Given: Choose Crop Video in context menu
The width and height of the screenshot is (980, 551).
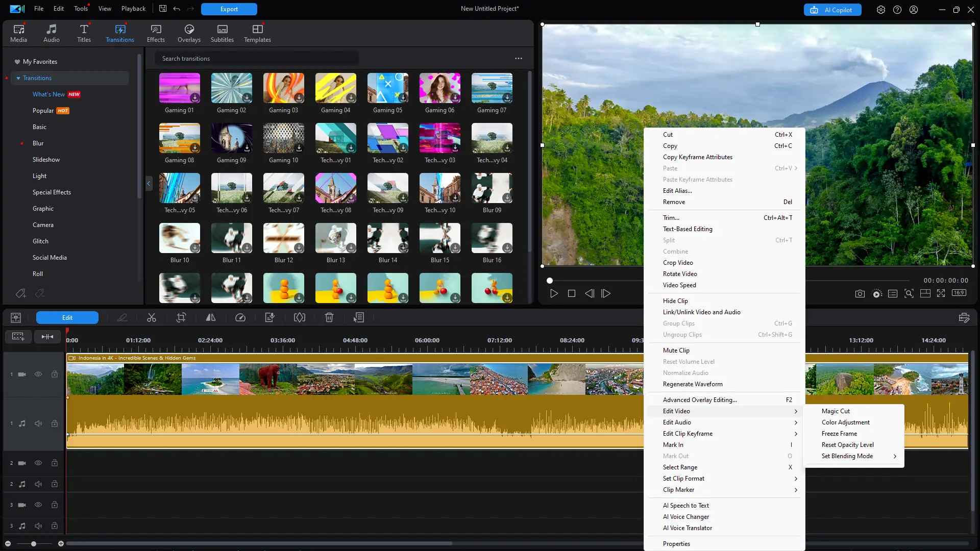Looking at the screenshot, I should [678, 263].
